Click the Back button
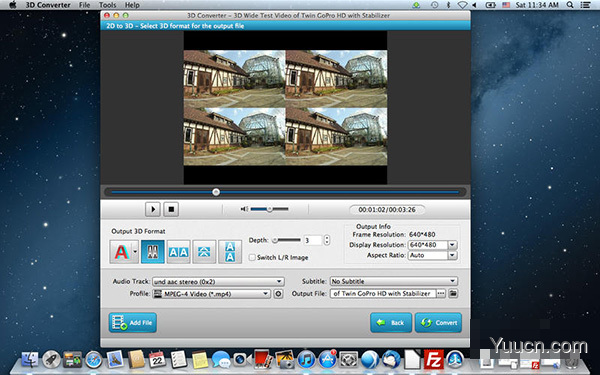The image size is (600, 375). 391,323
